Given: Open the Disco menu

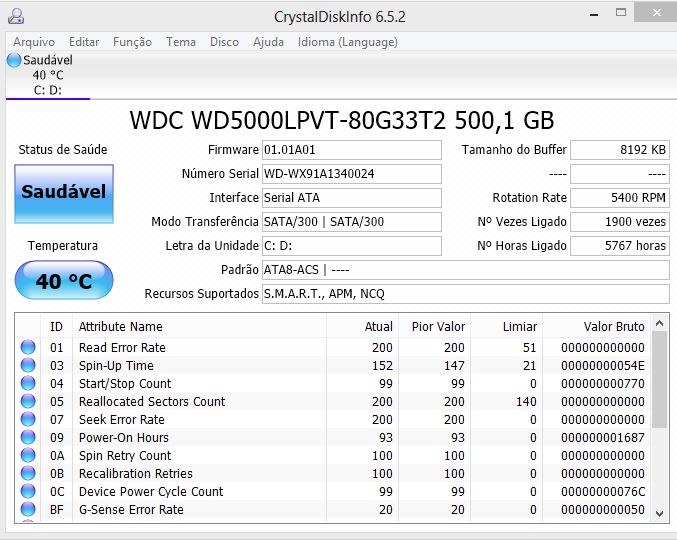Looking at the screenshot, I should (224, 42).
